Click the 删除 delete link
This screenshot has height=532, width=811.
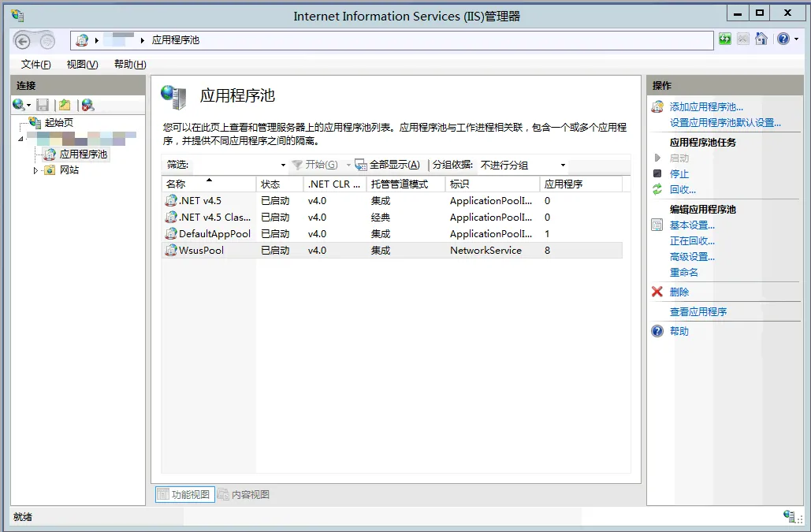tap(679, 292)
